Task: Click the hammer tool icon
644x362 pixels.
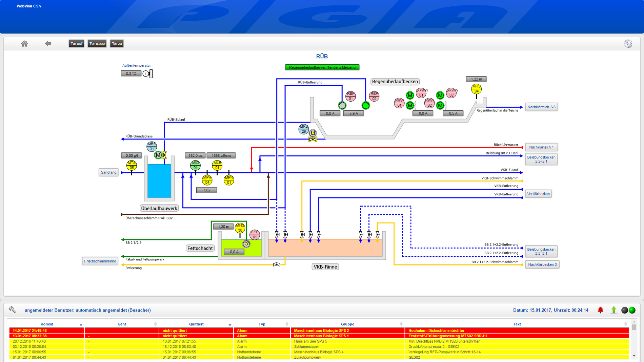Action: pos(13,310)
